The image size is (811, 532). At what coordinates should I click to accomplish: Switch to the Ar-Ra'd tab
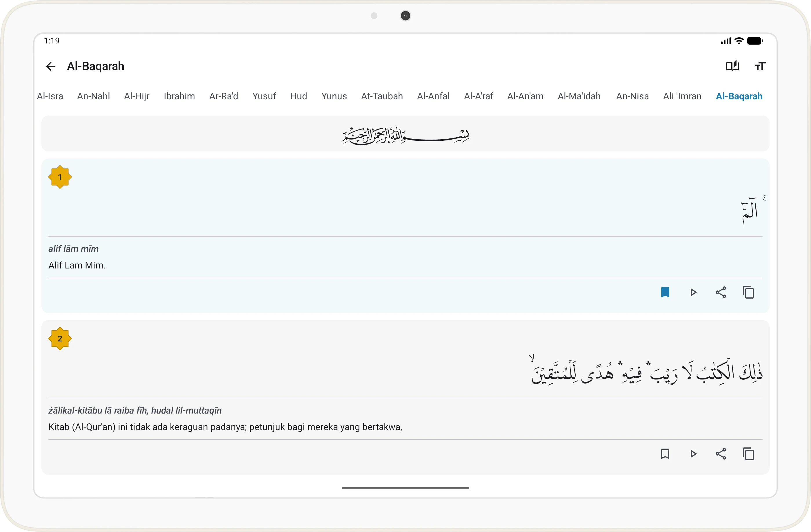point(223,96)
